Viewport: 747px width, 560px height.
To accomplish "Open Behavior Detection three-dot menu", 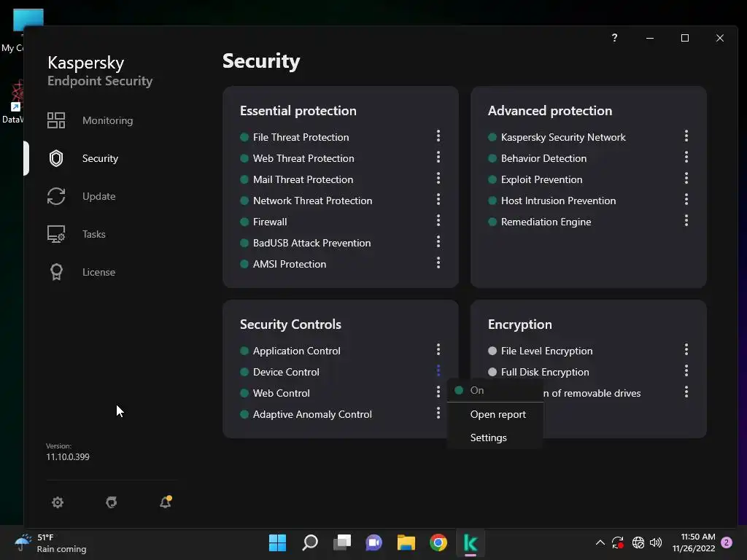I will [x=686, y=157].
